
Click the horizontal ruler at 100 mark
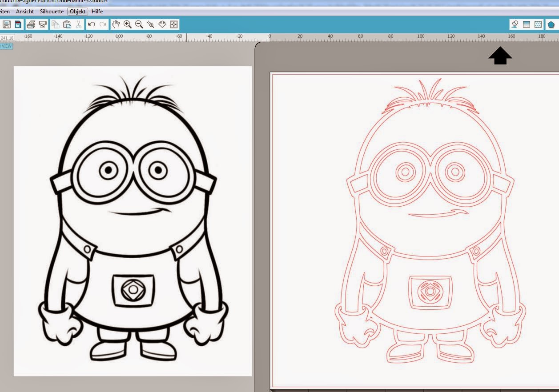[421, 37]
